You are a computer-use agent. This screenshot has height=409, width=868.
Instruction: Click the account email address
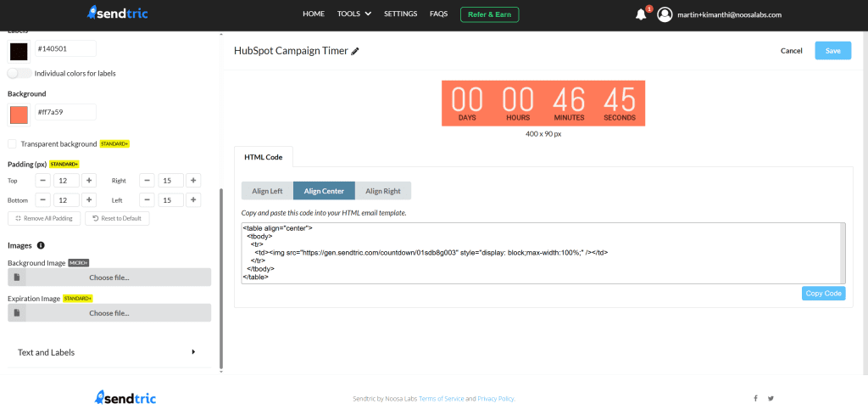pos(729,15)
